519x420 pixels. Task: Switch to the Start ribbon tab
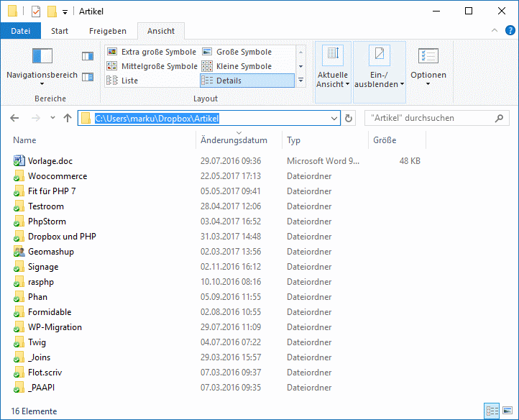[x=60, y=31]
